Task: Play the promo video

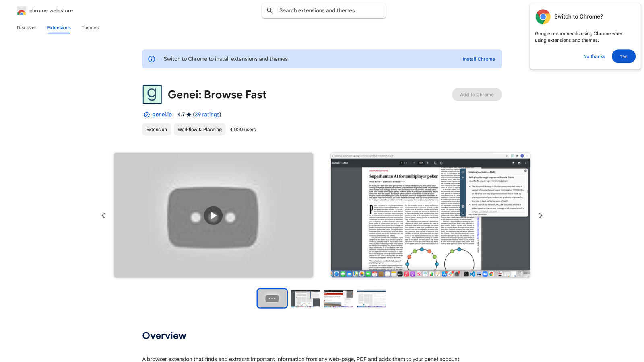Action: 213,216
